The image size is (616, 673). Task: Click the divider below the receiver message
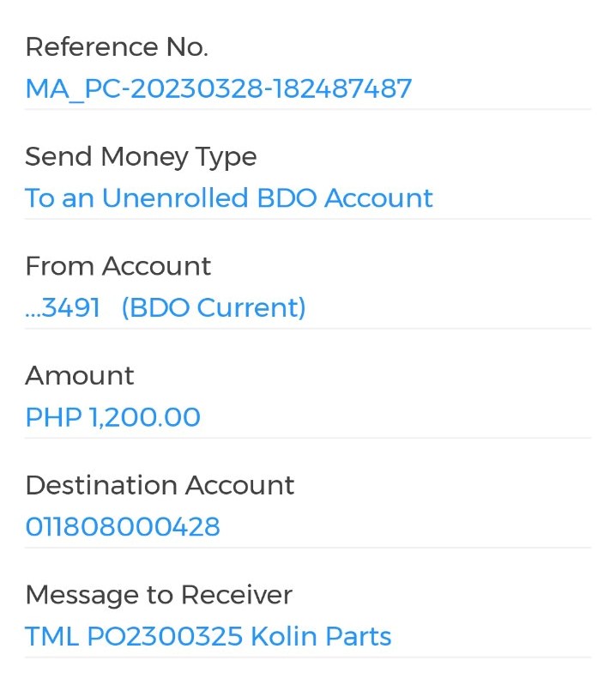[x=308, y=658]
